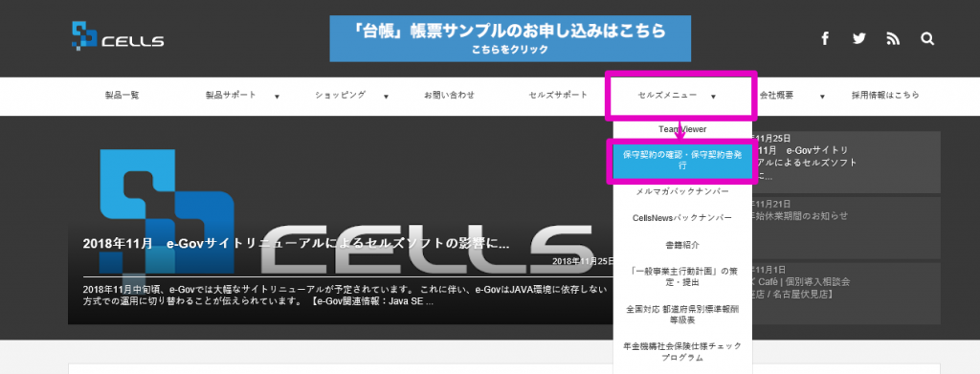The height and width of the screenshot is (374, 980).
Task: Expand the 製品サポート dropdown arrow
Action: (x=277, y=97)
